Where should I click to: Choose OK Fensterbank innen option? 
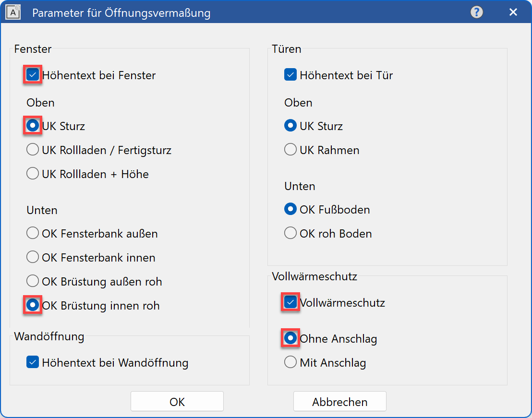point(33,258)
